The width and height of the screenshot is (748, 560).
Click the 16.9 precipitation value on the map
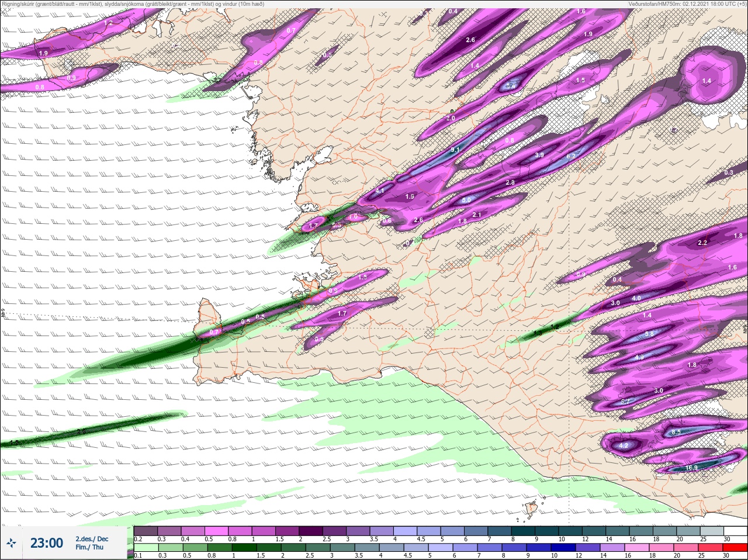pyautogui.click(x=692, y=468)
